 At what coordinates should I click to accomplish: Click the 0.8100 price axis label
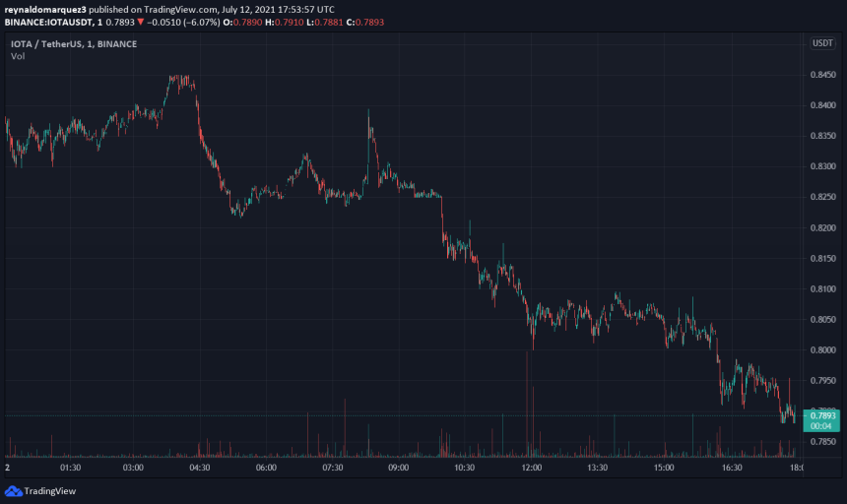click(822, 289)
